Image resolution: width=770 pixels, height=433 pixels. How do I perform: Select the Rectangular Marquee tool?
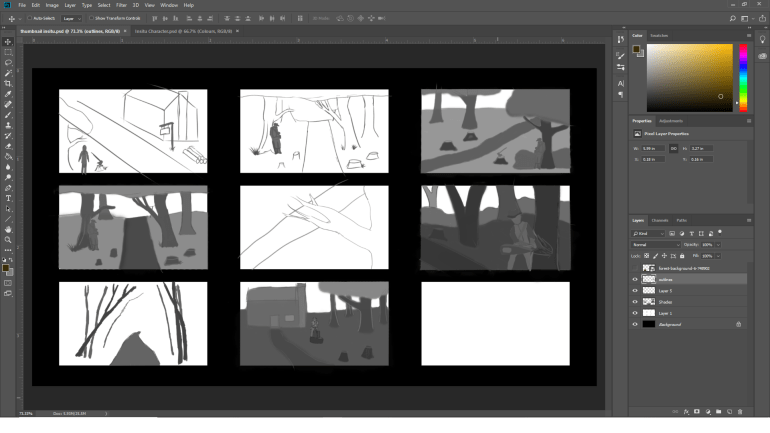click(x=8, y=52)
